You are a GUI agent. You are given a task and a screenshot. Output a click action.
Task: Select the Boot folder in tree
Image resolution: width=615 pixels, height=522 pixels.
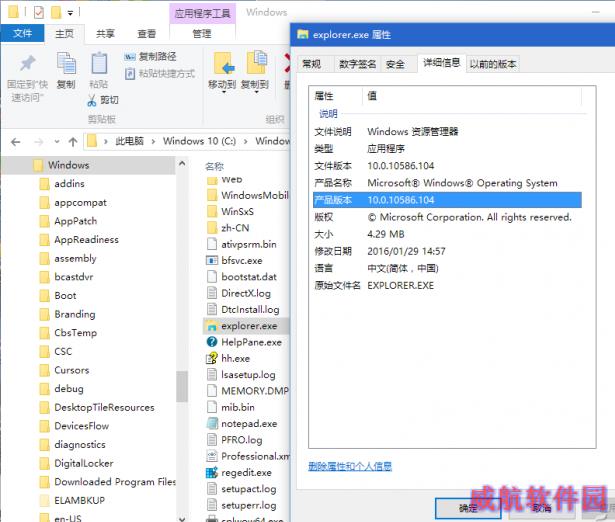pyautogui.click(x=65, y=296)
